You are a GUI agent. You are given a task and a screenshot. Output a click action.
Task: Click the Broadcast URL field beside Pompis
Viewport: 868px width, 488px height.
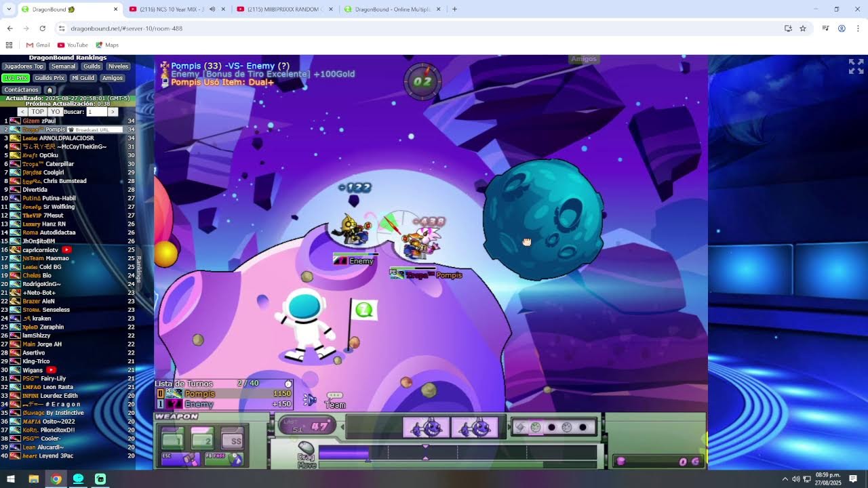(x=96, y=129)
